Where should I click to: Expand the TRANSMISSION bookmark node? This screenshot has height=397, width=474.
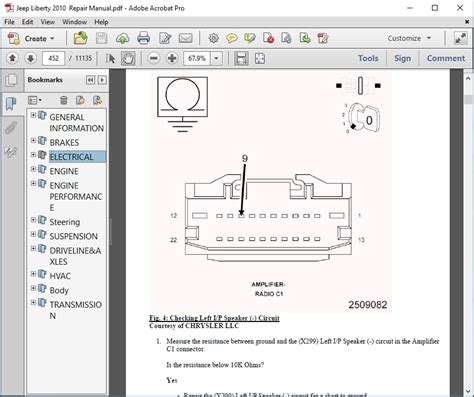33,302
